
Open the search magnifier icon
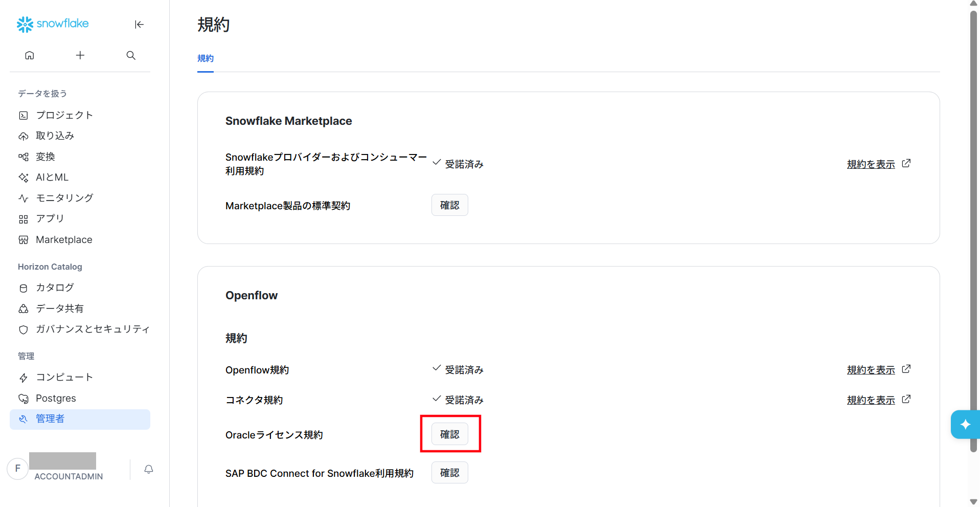(131, 55)
